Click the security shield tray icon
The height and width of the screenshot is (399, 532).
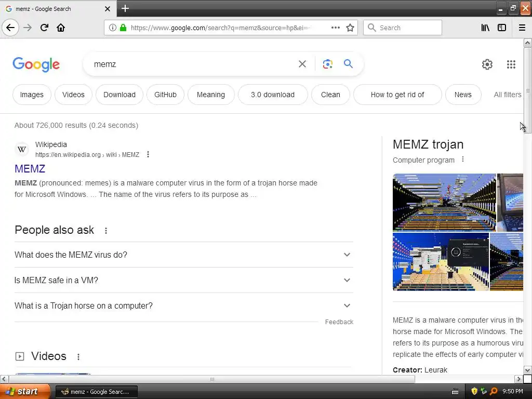coord(474,391)
